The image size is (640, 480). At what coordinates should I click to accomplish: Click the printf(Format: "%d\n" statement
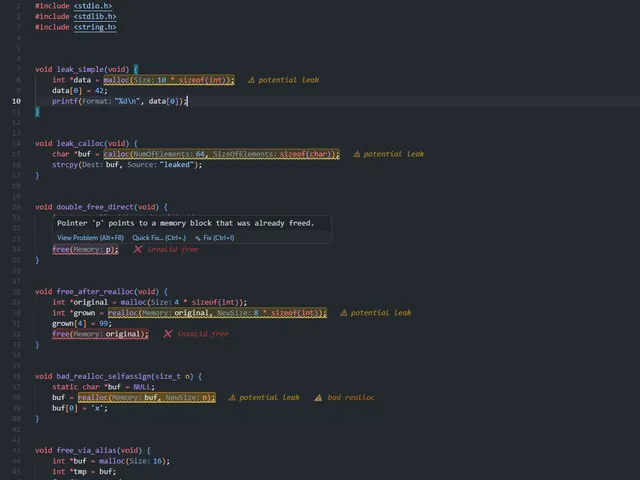[119, 101]
